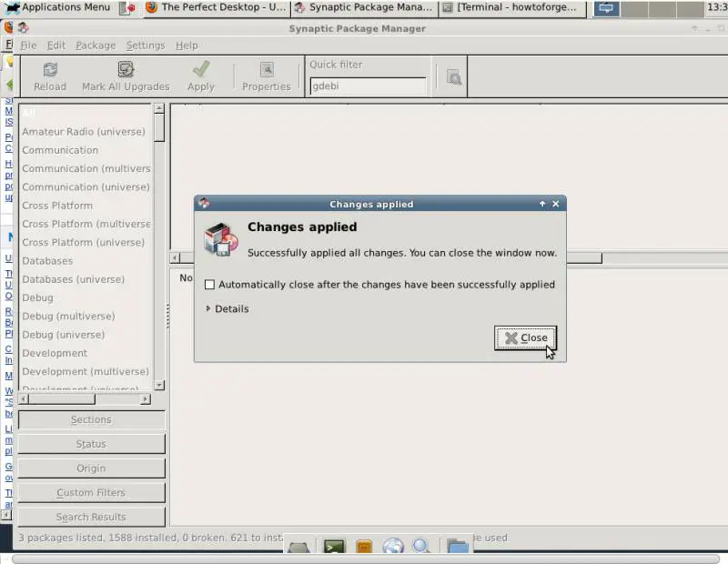Viewport: 728px width, 564px height.
Task: Open the file manager folder dock icon
Action: [x=457, y=547]
